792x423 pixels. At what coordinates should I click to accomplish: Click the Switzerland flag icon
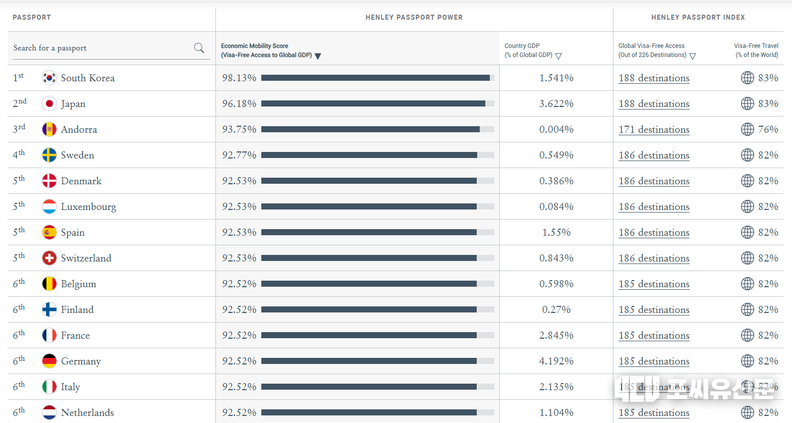click(x=49, y=258)
